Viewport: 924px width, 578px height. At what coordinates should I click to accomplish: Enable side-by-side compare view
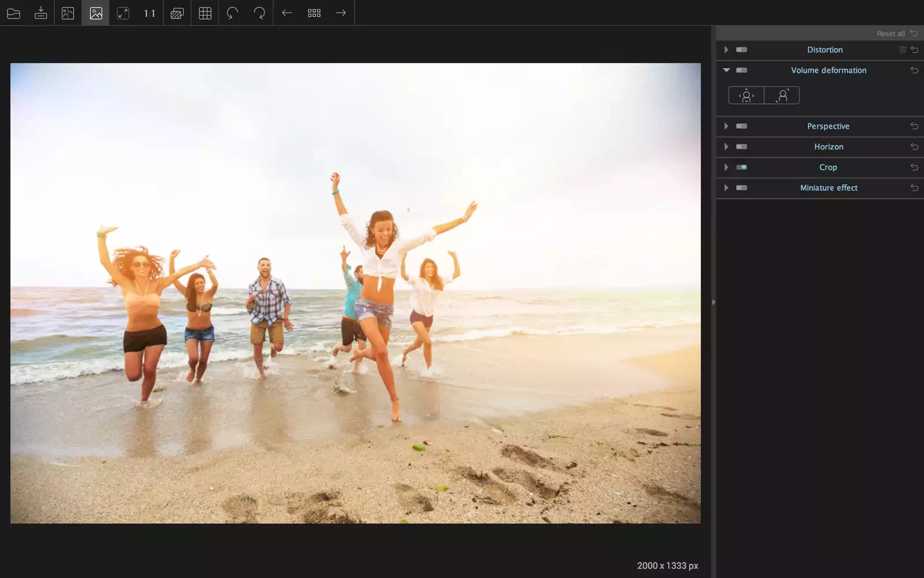[x=68, y=13]
